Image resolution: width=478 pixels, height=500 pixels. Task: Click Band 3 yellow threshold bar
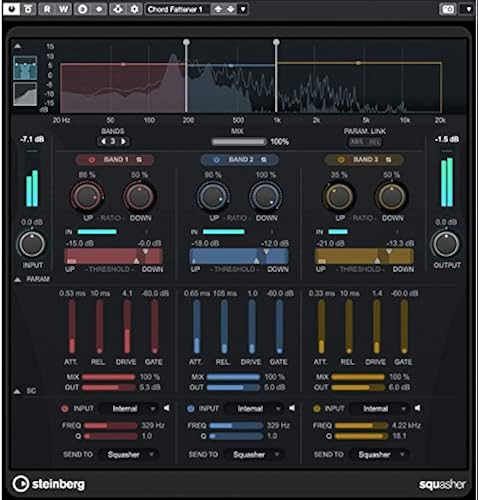364,256
